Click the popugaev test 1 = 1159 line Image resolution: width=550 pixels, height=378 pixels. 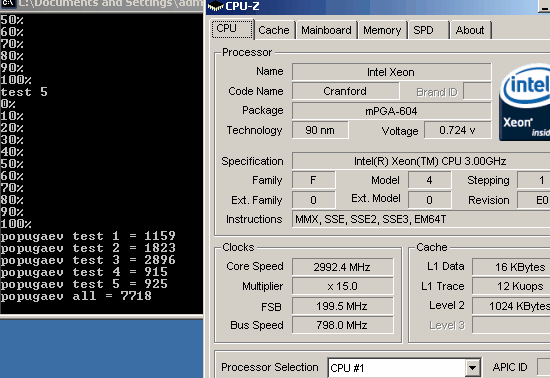(88, 236)
